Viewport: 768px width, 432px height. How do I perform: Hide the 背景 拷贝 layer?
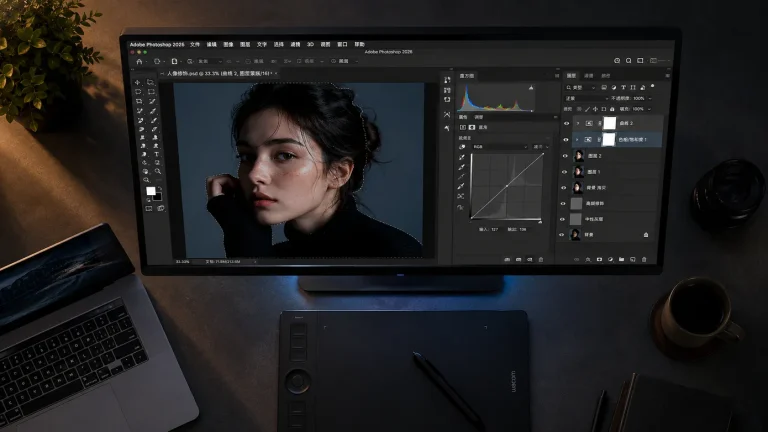[563, 188]
